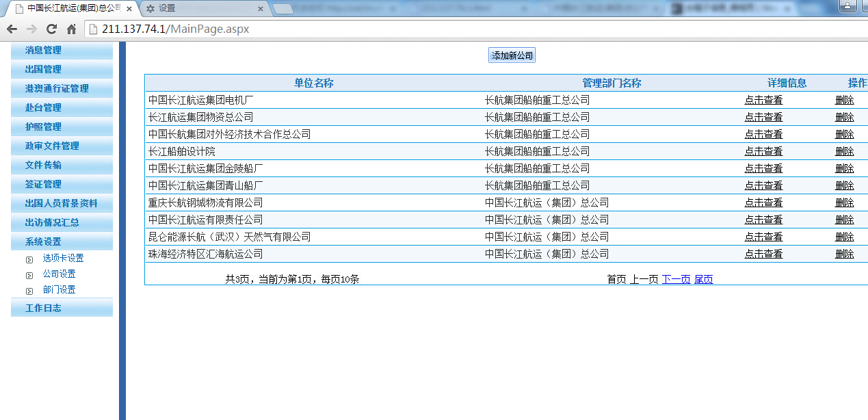View details for 长江航运集团物资总公司

tap(763, 117)
